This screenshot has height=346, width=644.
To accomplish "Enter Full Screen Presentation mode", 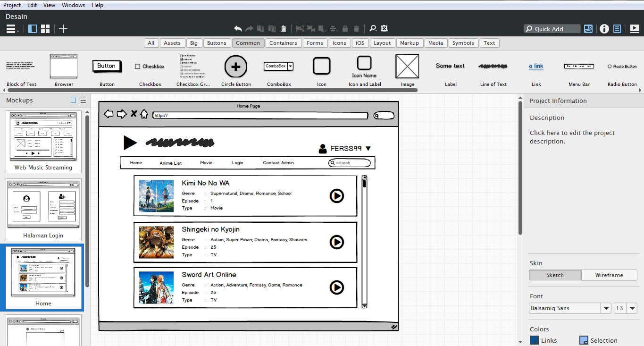I will point(635,28).
